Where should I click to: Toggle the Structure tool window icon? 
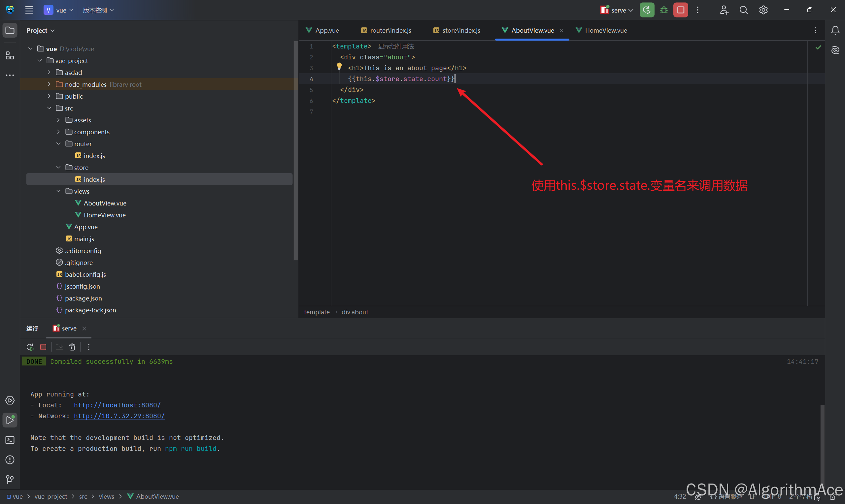[10, 55]
